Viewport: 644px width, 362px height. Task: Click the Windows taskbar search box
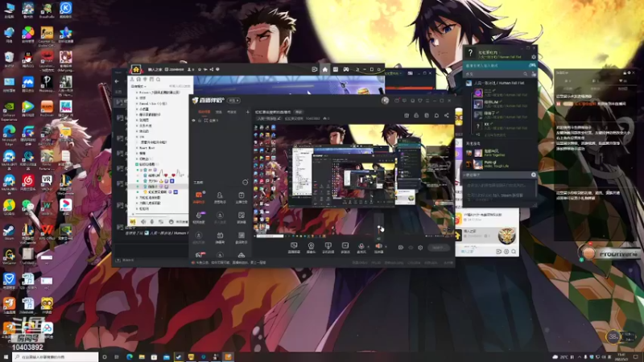click(56, 357)
